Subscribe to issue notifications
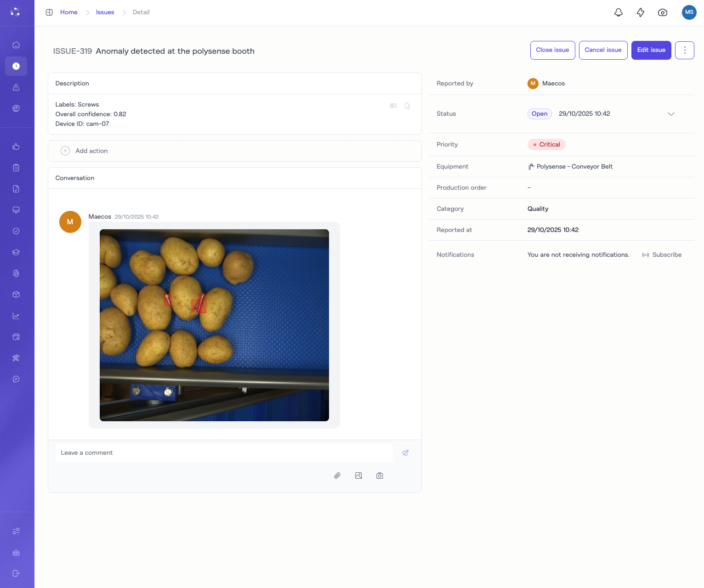 click(662, 254)
